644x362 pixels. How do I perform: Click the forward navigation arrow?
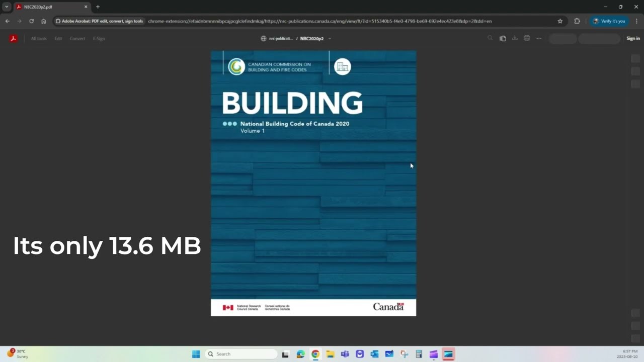pos(19,21)
